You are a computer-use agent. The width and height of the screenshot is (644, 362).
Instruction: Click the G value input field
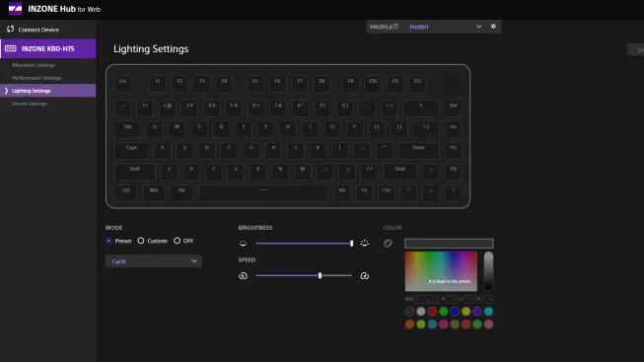point(469,299)
